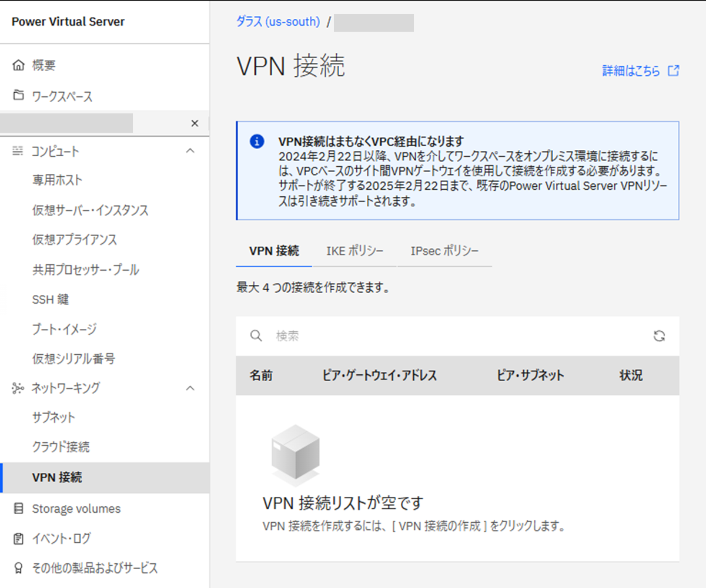
Task: Click the VPN 接続リストが空です message
Action: click(343, 503)
